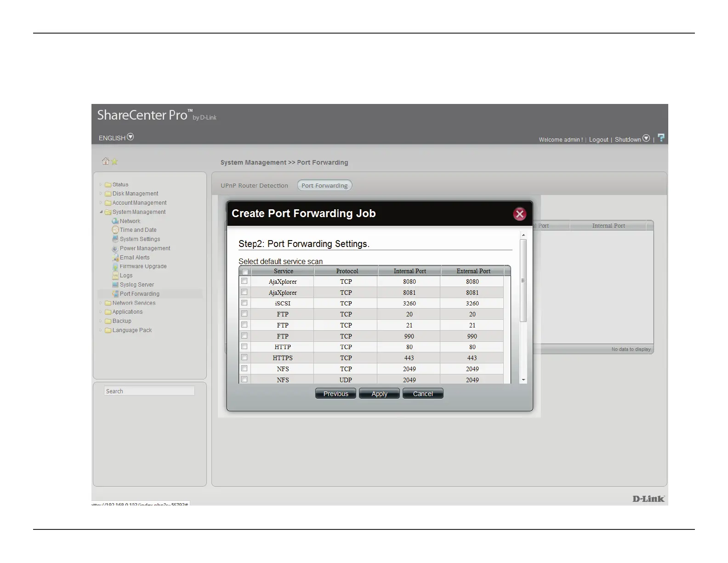The image size is (728, 563).
Task: Click the Logout link
Action: pos(598,140)
